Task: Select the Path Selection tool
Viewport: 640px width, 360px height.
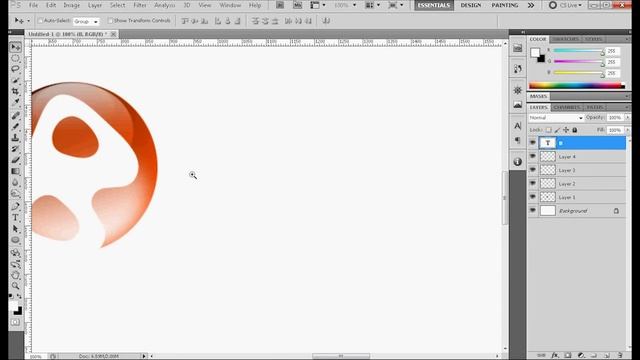Action: tap(16, 229)
